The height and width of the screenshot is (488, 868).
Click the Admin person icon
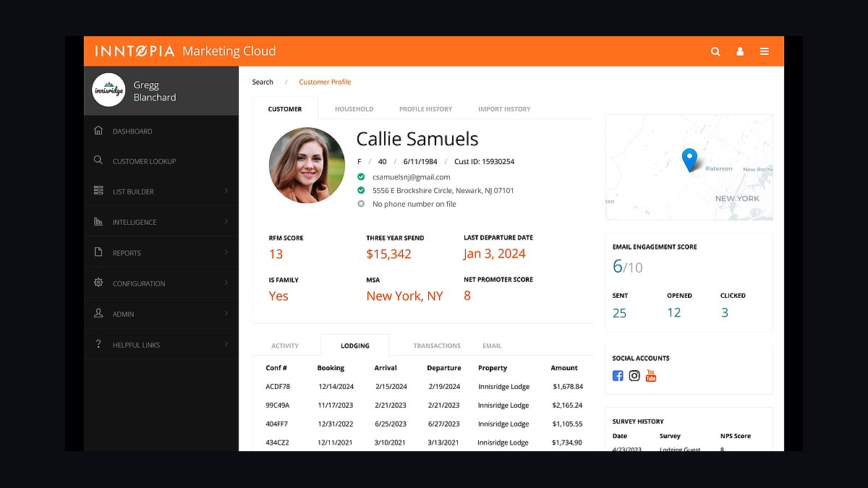pos(98,313)
